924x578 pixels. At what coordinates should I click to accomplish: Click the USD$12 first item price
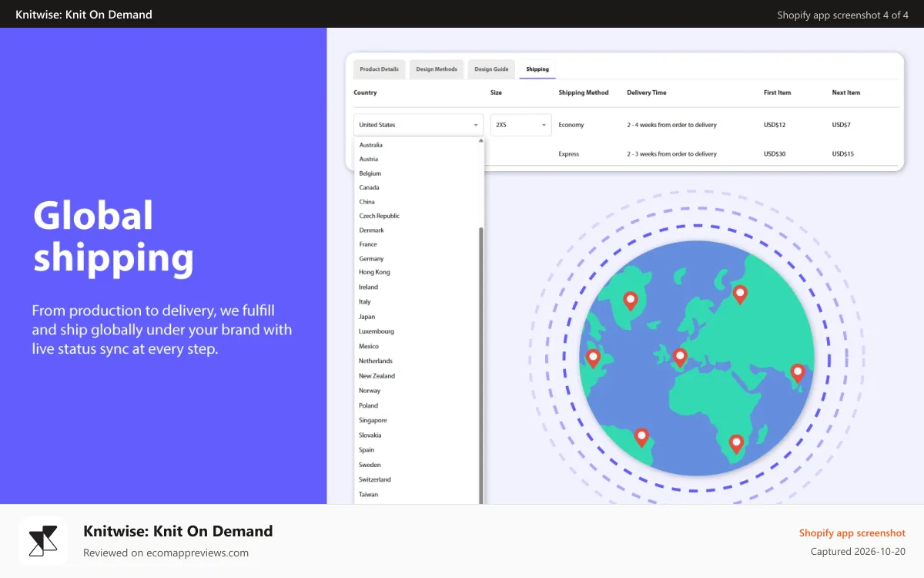(775, 125)
